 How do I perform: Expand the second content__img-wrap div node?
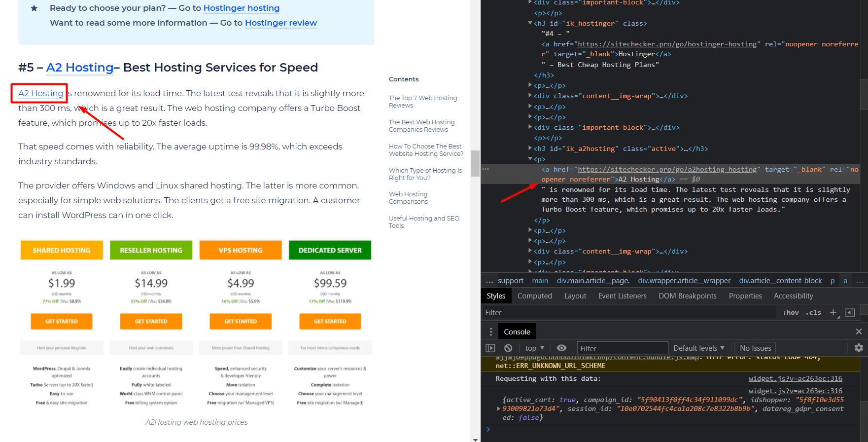(x=530, y=251)
